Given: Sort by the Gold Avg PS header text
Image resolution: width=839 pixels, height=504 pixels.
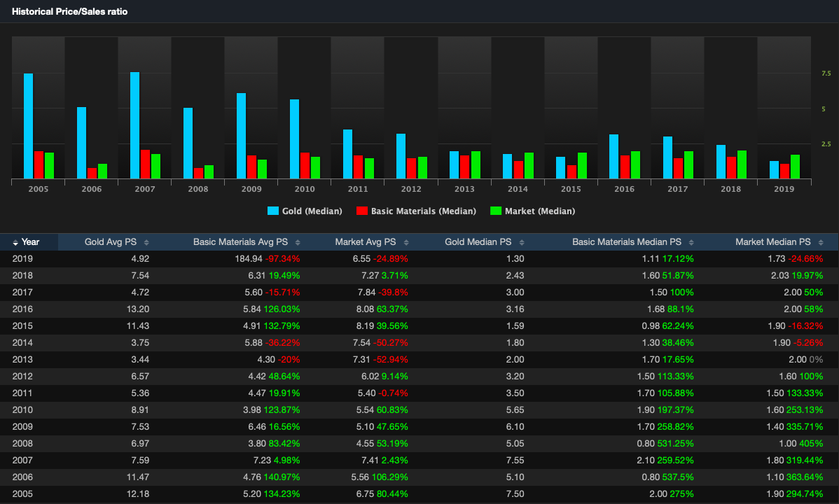Looking at the screenshot, I should click(110, 241).
